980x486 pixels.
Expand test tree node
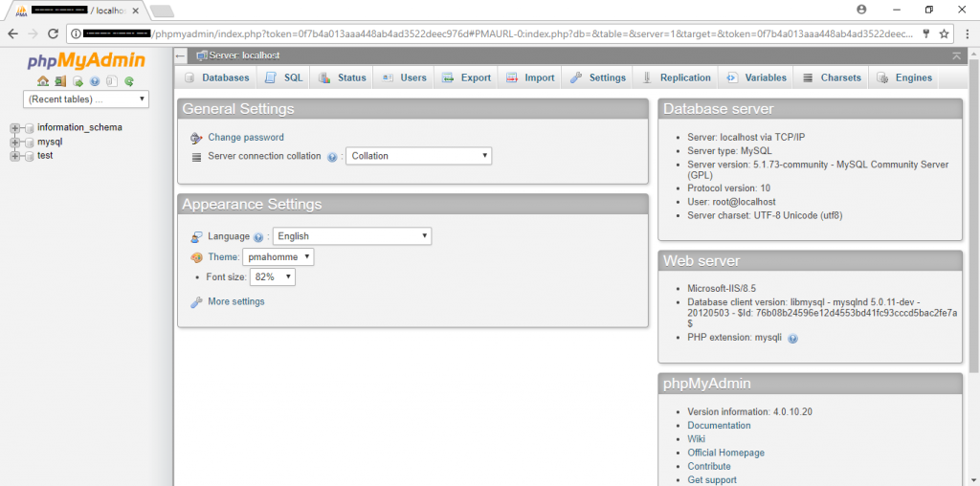(15, 156)
